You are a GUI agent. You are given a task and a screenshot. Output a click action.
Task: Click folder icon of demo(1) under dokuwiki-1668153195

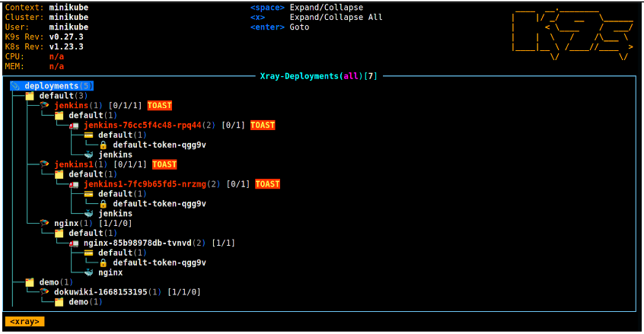pyautogui.click(x=59, y=302)
